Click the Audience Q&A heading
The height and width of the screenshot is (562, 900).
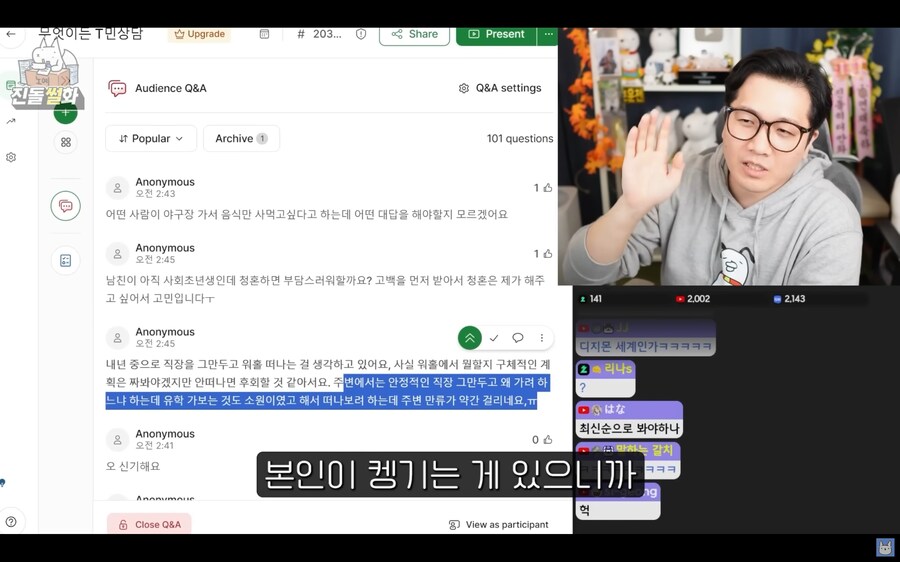tap(170, 88)
